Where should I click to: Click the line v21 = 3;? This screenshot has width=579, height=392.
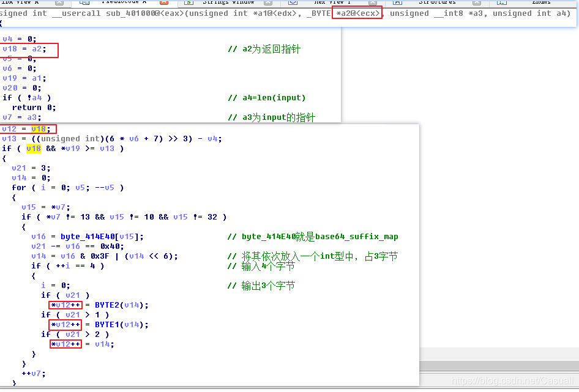31,168
